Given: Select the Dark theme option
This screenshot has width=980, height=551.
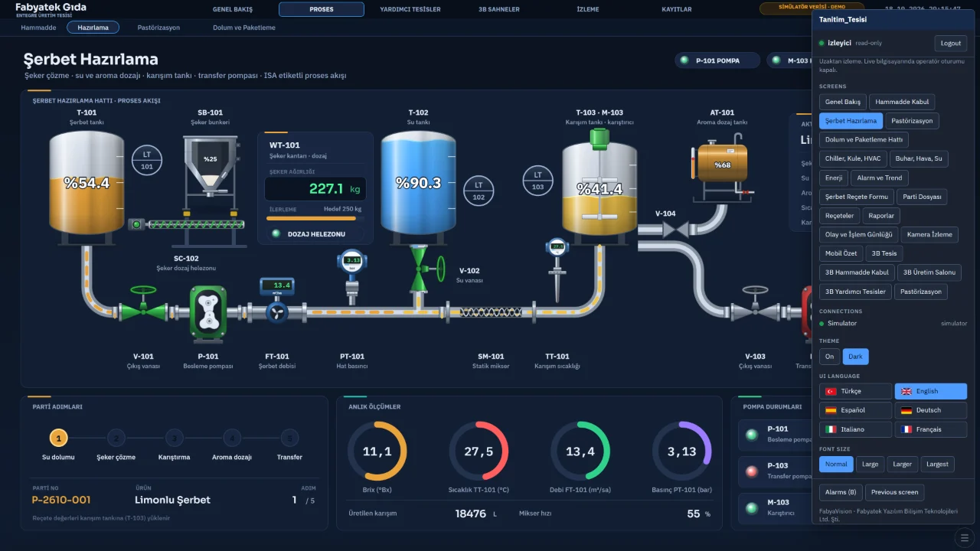Looking at the screenshot, I should coord(855,357).
